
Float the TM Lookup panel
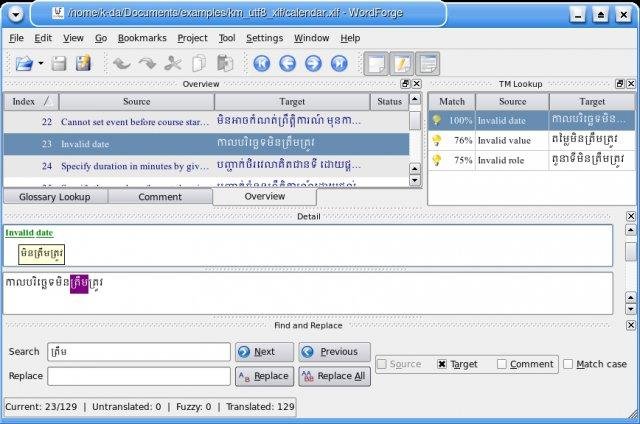[x=620, y=84]
